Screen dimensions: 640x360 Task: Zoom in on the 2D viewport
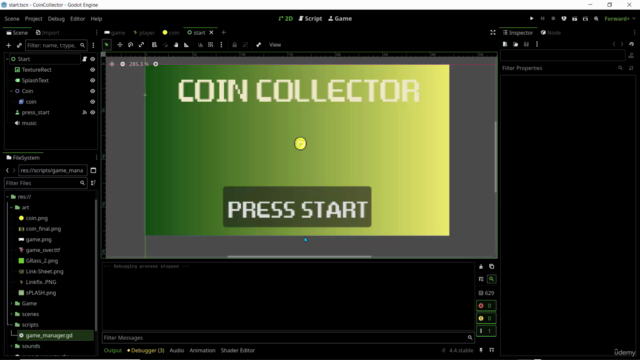click(x=156, y=64)
